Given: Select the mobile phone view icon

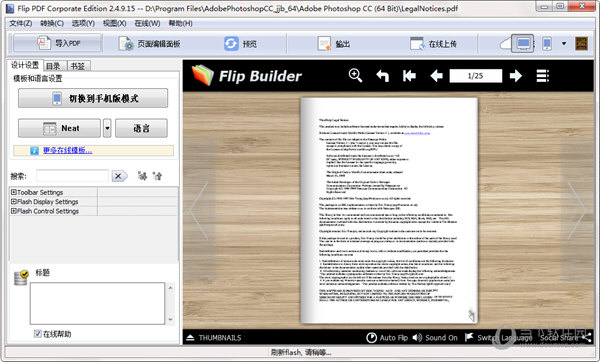Looking at the screenshot, I should pyautogui.click(x=547, y=44).
